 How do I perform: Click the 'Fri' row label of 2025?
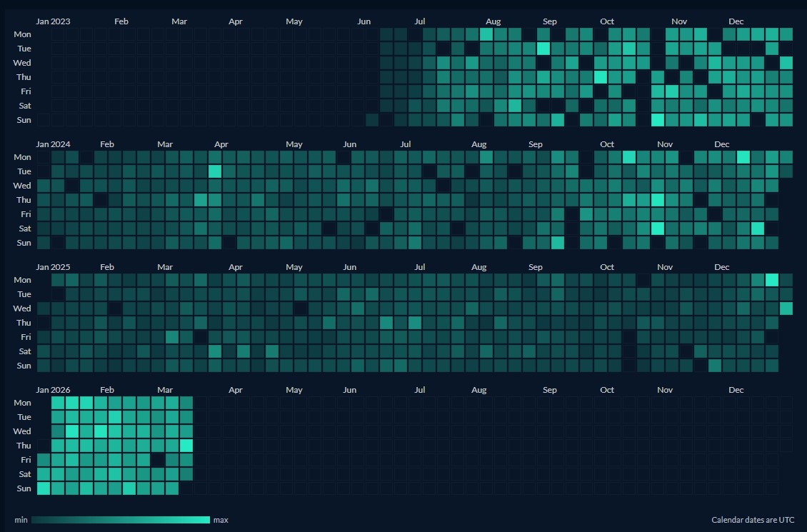(x=26, y=337)
